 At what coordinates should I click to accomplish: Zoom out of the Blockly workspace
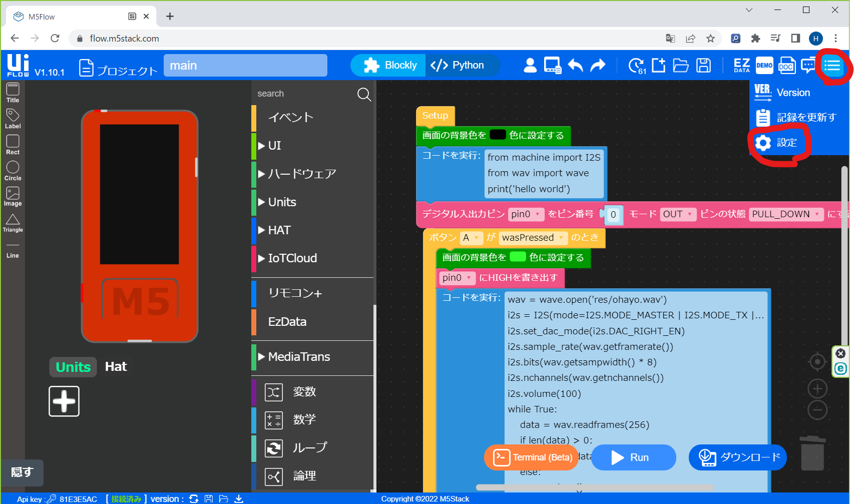pos(817,410)
